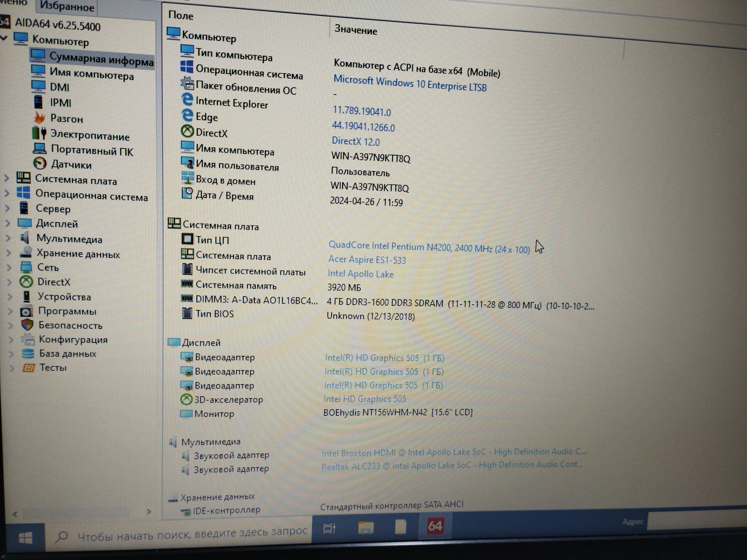
Task: Open the Датчики gauge icon
Action: point(40,163)
